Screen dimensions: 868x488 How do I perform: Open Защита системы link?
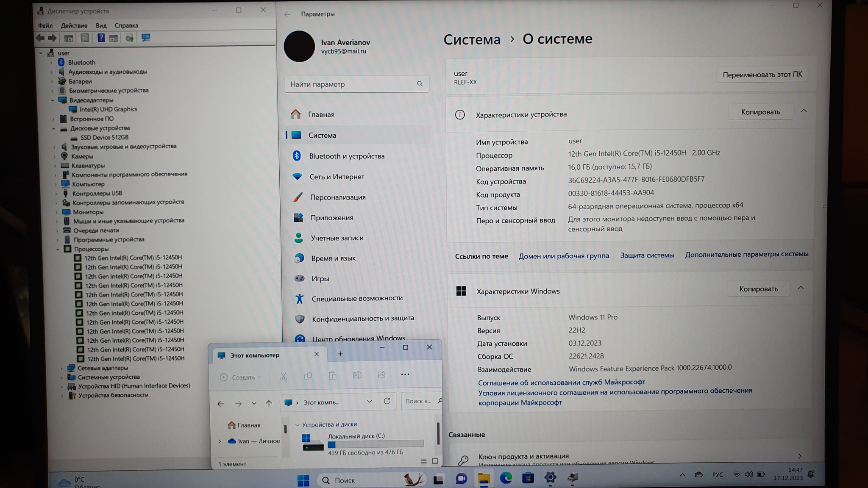[647, 255]
